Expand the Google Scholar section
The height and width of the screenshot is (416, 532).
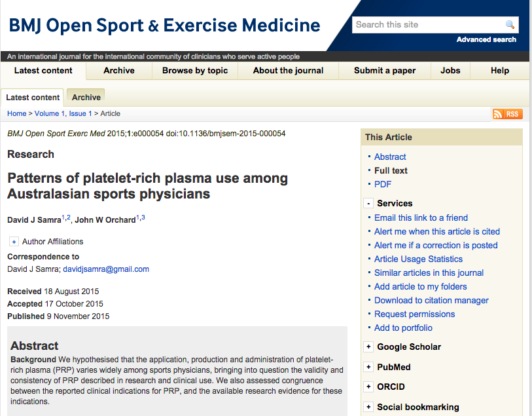tap(368, 347)
